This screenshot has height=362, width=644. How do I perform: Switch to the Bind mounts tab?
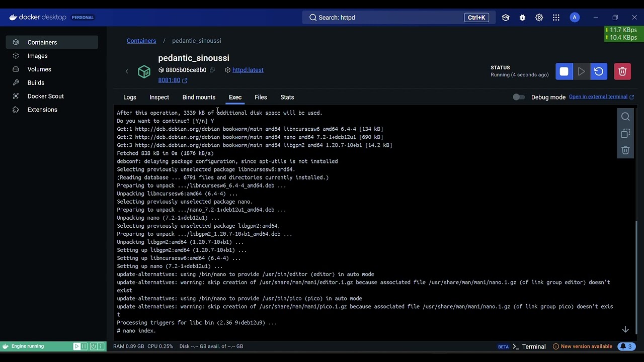(199, 97)
